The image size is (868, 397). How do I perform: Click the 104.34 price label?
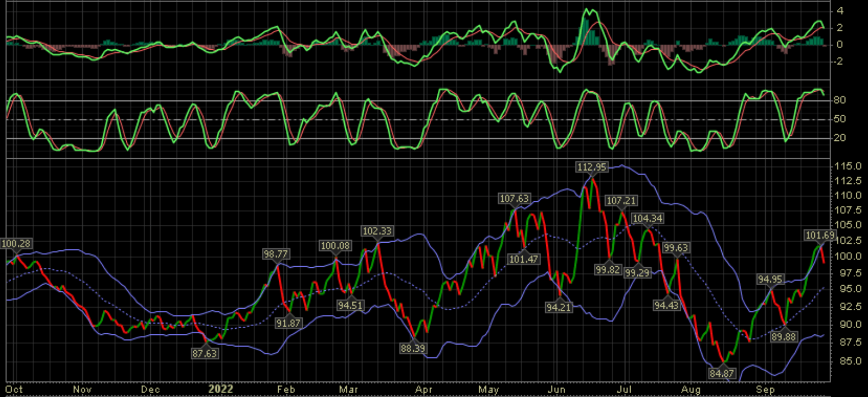tap(647, 218)
